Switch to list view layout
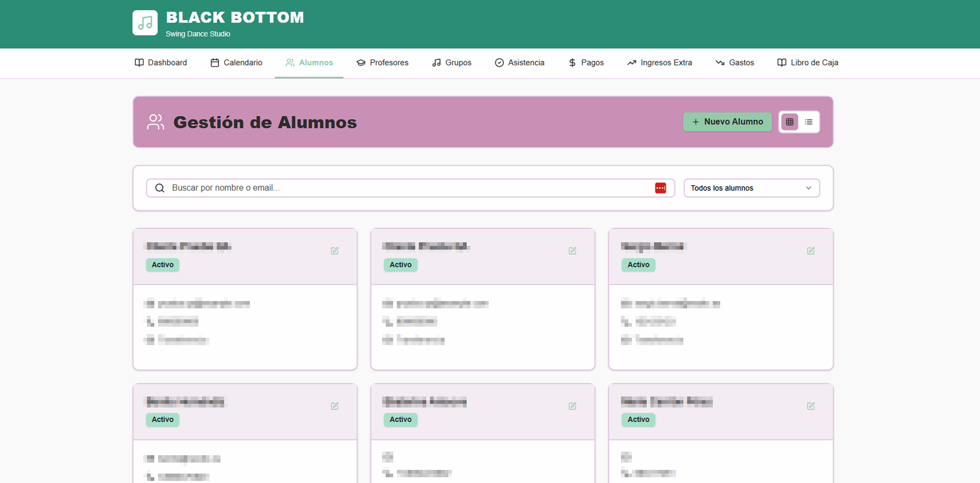The image size is (980, 483). pos(808,122)
